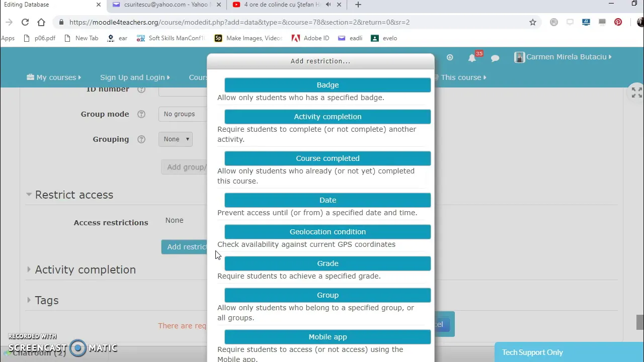Image resolution: width=644 pixels, height=362 pixels.
Task: Toggle full screen mode icon
Action: [636, 93]
